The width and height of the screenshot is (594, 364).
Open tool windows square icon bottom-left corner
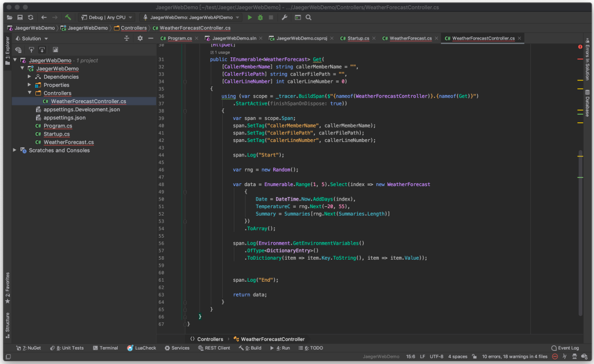[x=8, y=356]
